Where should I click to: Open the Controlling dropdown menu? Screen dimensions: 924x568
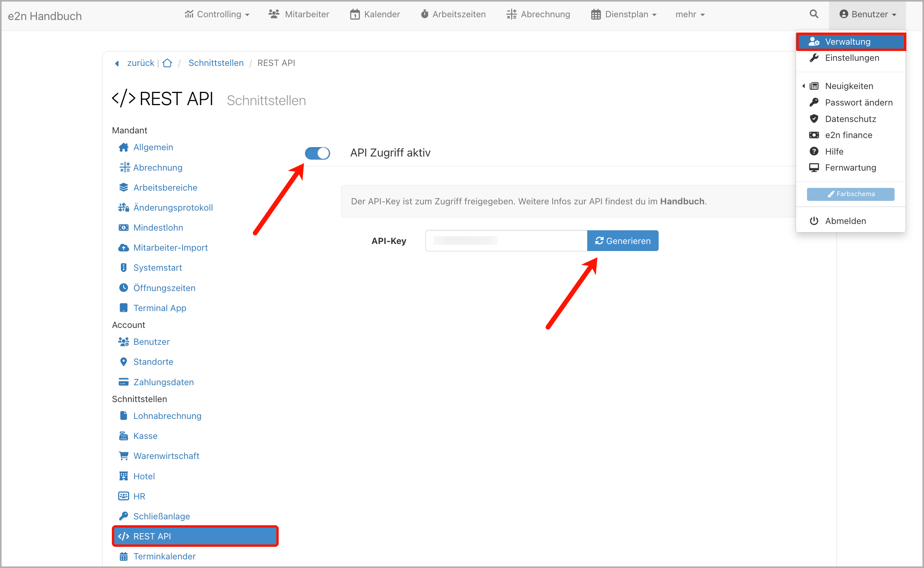(217, 14)
